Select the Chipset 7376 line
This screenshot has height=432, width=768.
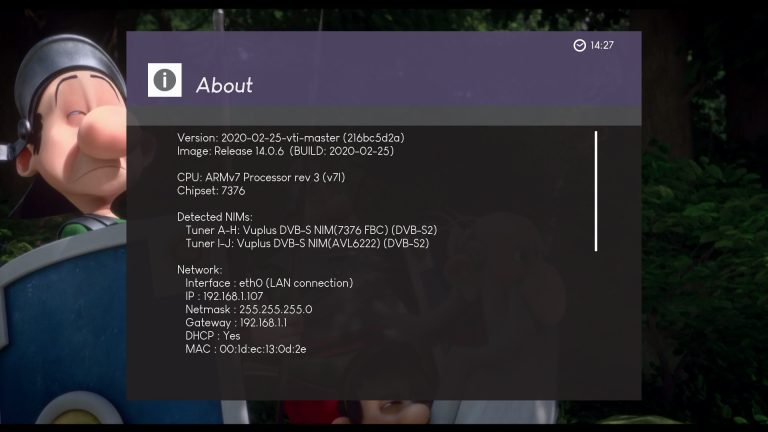[x=211, y=191]
